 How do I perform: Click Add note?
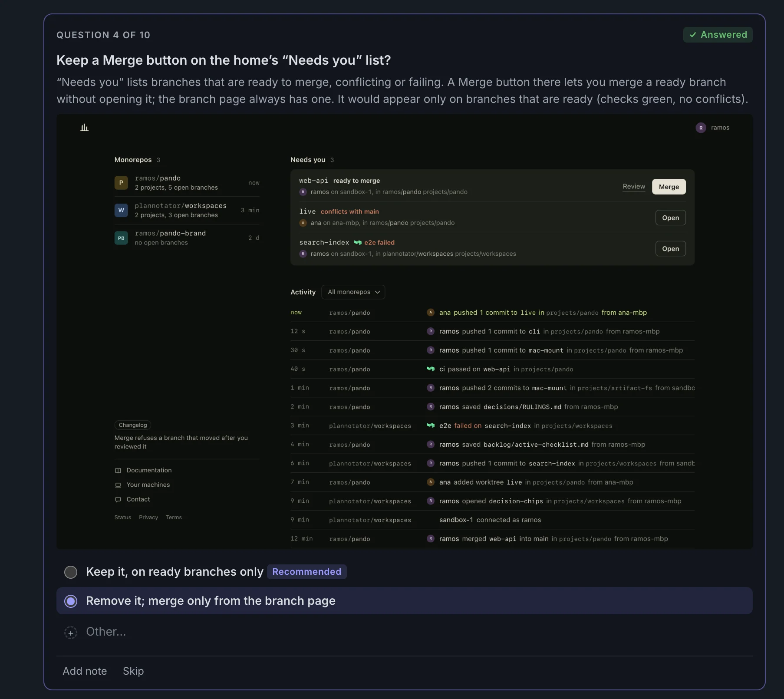(85, 671)
